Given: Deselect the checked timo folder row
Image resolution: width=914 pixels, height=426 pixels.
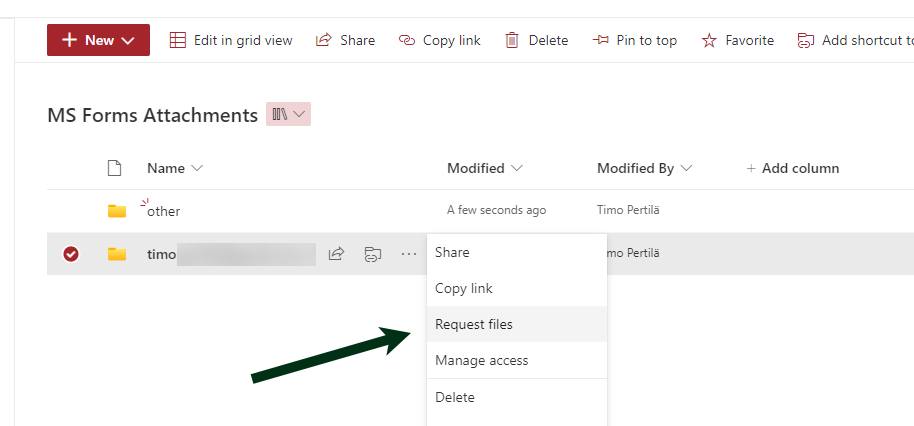Looking at the screenshot, I should pos(71,254).
